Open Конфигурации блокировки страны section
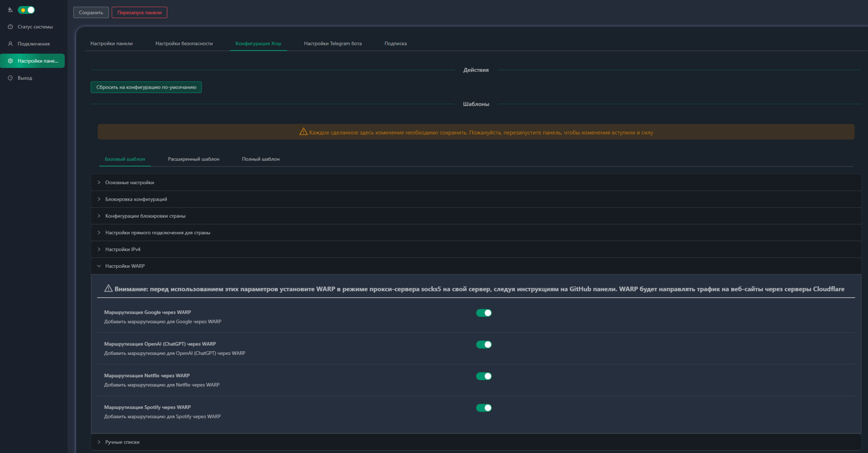Screen dimensions: 868x453 (x=476, y=216)
